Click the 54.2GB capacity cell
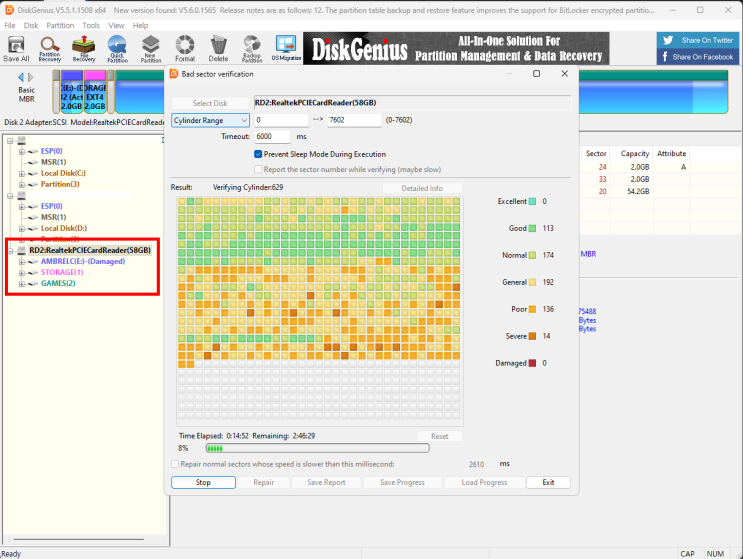Image resolution: width=743 pixels, height=559 pixels. click(640, 191)
